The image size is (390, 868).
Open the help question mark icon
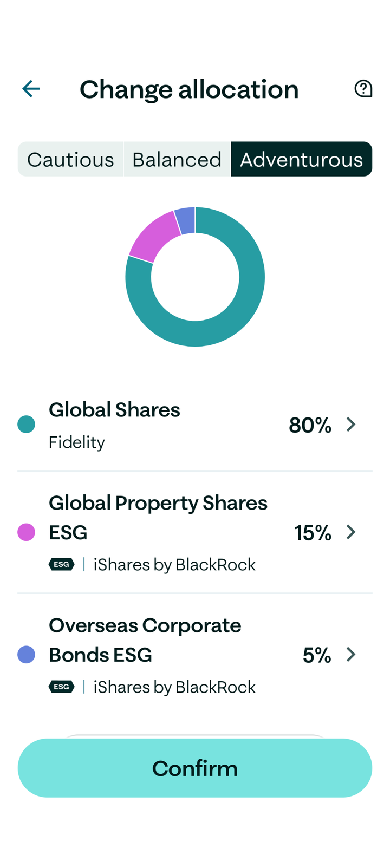point(363,89)
